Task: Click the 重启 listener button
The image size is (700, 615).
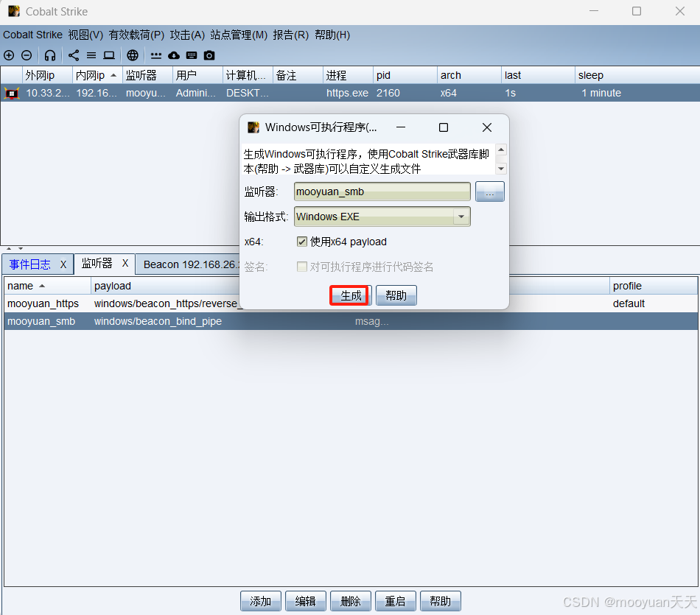Action: click(396, 601)
